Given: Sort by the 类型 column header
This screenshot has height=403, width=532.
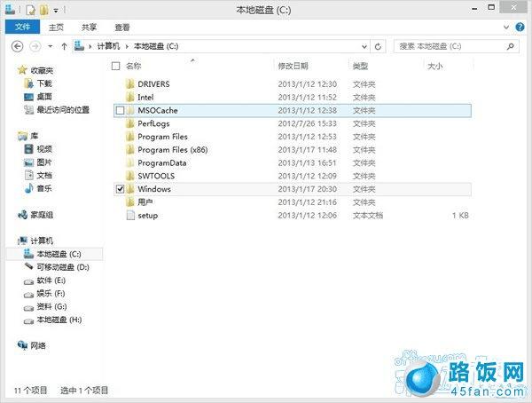Looking at the screenshot, I should pyautogui.click(x=360, y=66).
